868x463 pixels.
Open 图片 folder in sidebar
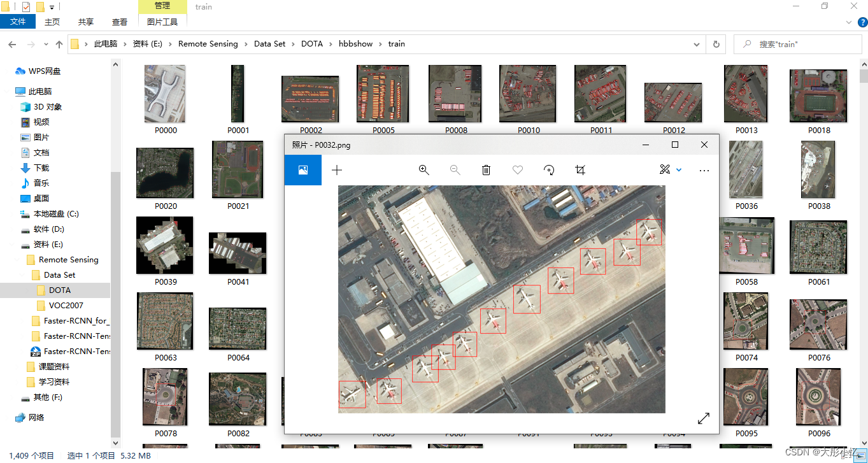[35, 138]
